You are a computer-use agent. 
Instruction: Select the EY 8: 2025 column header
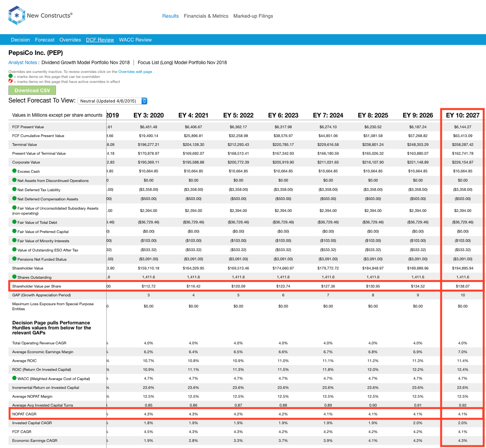click(373, 115)
